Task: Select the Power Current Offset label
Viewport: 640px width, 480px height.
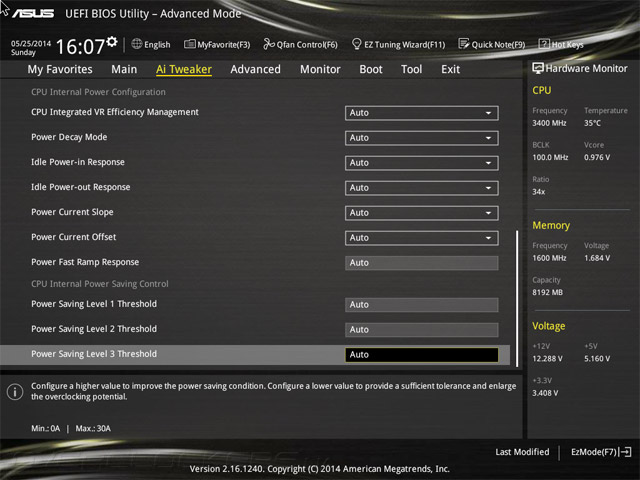Action: tap(73, 237)
